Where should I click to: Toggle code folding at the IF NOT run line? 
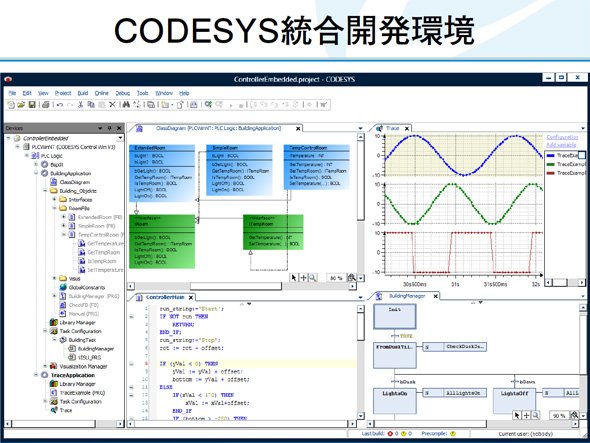132,317
